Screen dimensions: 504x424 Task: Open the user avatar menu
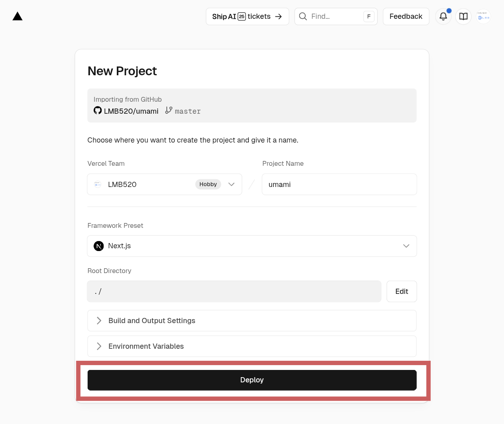483,16
